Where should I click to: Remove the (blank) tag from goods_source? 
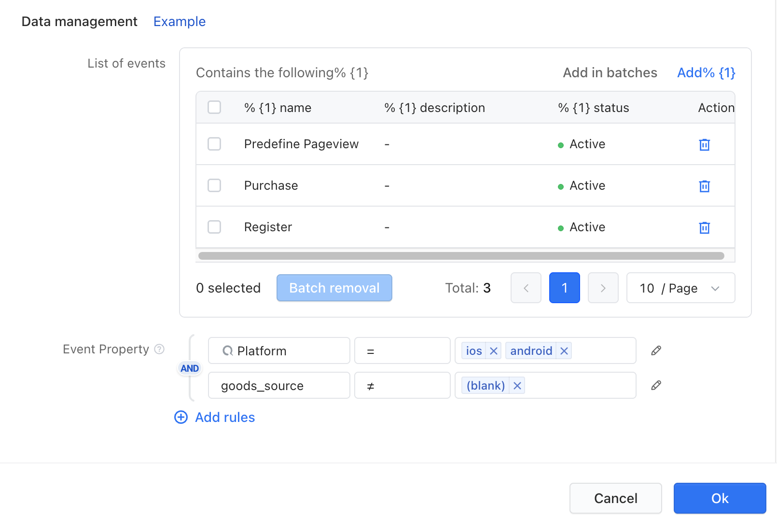click(517, 386)
